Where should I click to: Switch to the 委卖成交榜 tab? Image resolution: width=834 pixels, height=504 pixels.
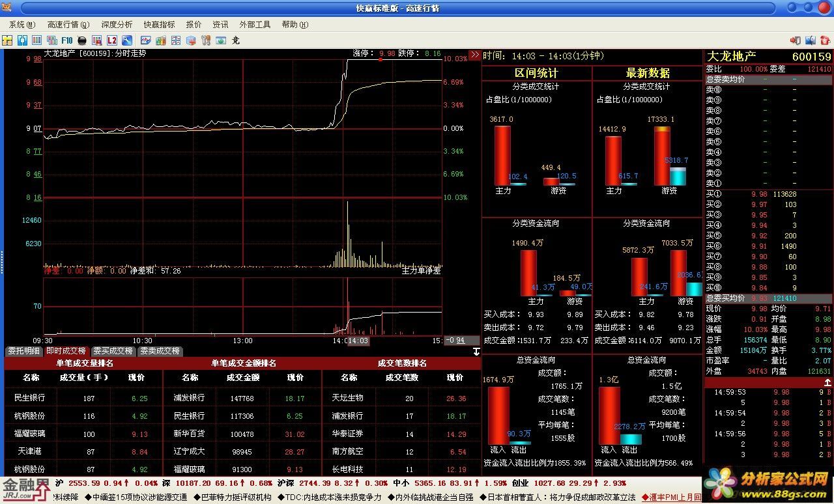[x=160, y=351]
